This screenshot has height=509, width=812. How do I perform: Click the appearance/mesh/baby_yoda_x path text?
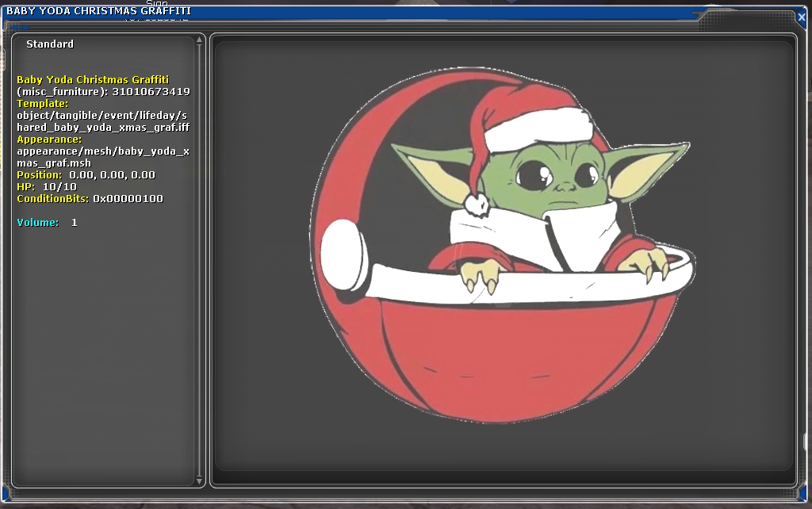click(103, 157)
